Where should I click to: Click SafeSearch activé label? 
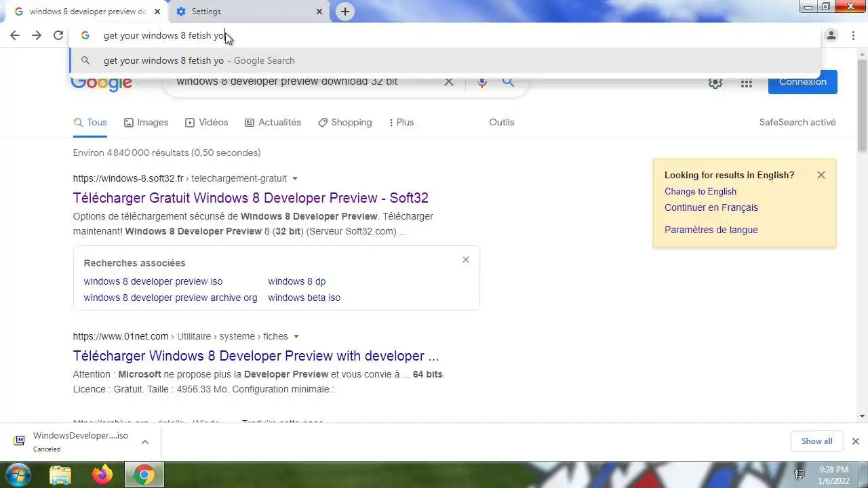[797, 122]
